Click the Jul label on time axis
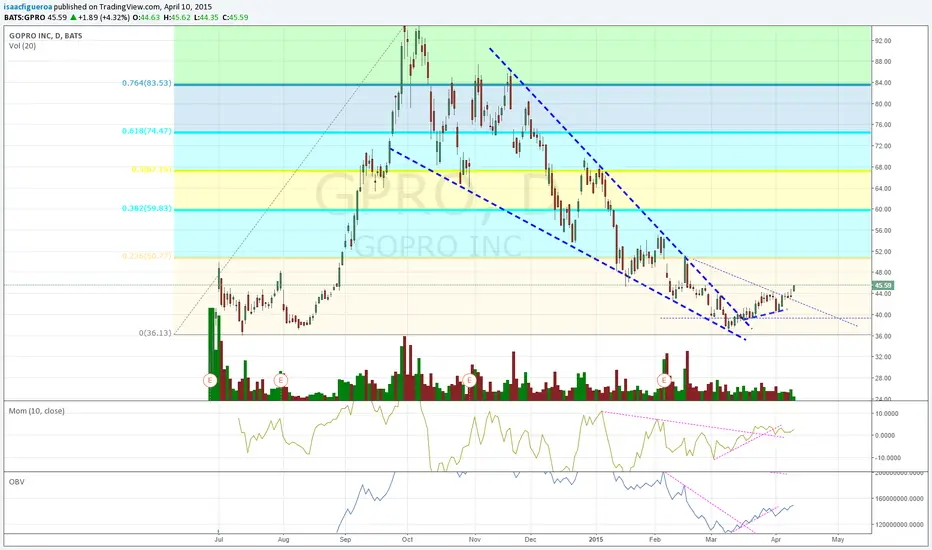This screenshot has width=932, height=550. click(x=219, y=540)
